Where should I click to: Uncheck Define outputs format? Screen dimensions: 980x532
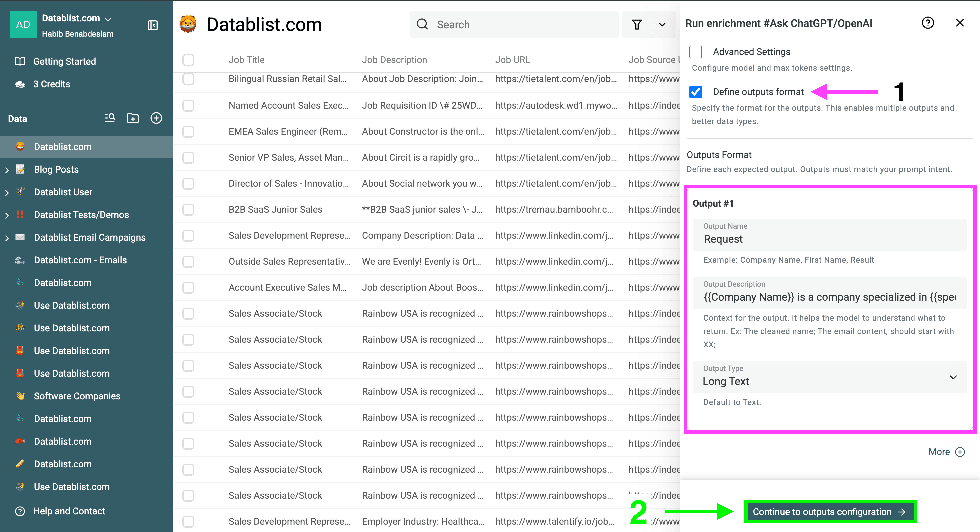pos(695,92)
